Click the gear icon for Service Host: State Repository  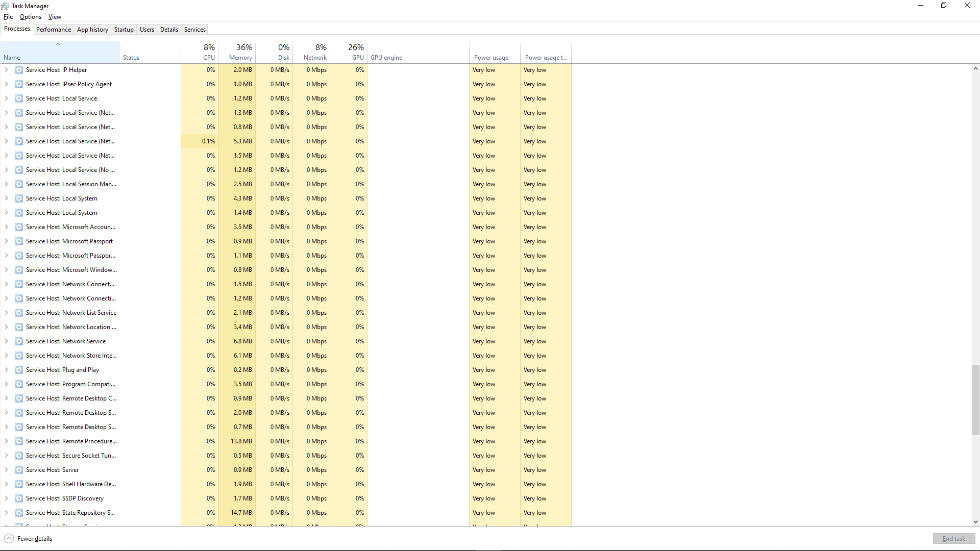click(19, 513)
